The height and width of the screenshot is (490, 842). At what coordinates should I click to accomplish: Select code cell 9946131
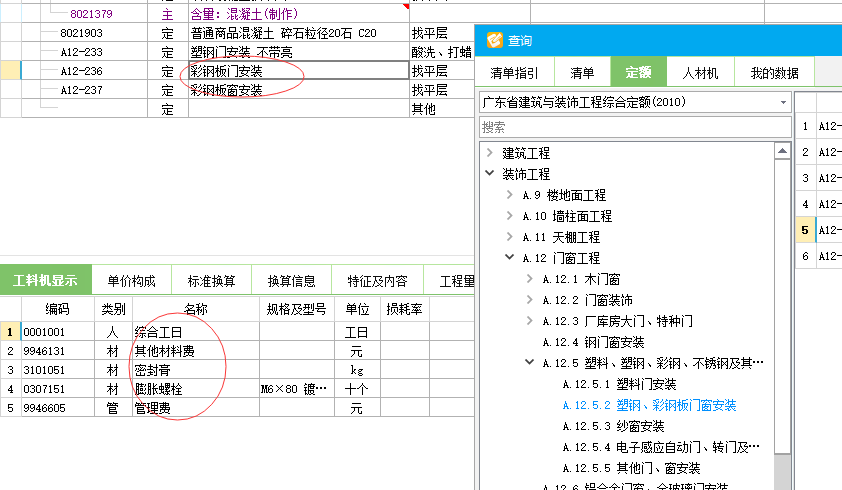57,351
